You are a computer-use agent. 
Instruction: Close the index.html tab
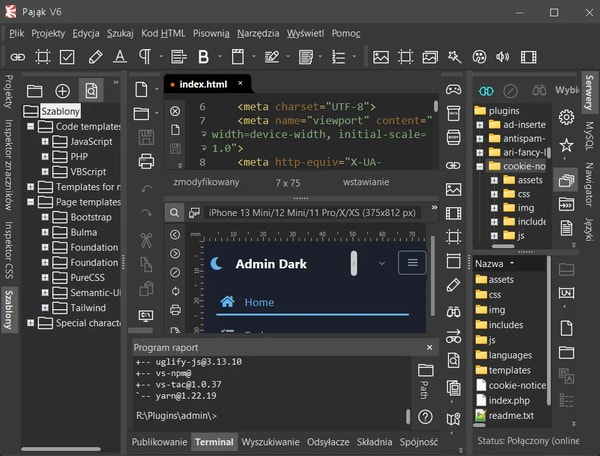tap(240, 83)
